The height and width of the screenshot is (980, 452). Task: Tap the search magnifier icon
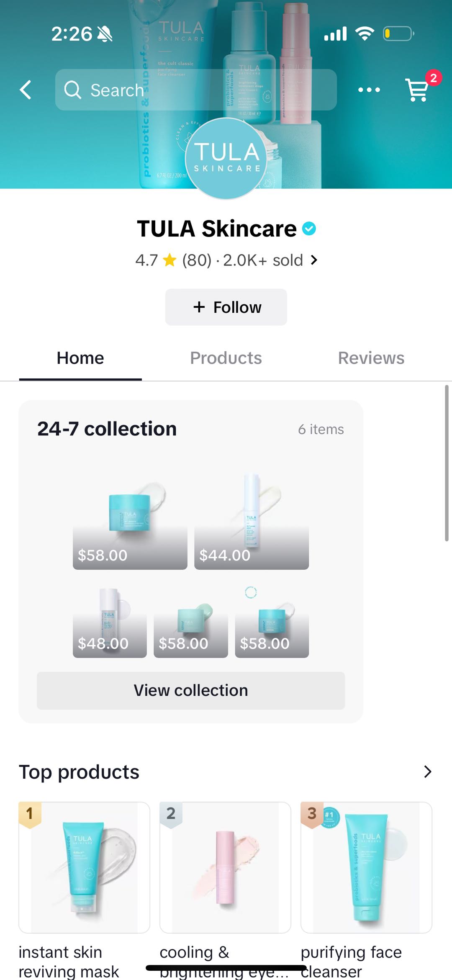72,90
